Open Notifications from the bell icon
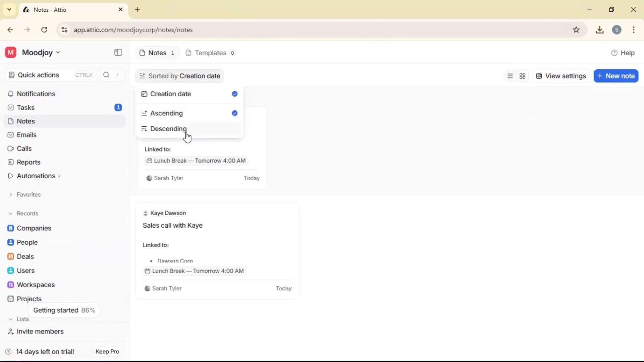Image resolution: width=644 pixels, height=362 pixels. point(36,94)
